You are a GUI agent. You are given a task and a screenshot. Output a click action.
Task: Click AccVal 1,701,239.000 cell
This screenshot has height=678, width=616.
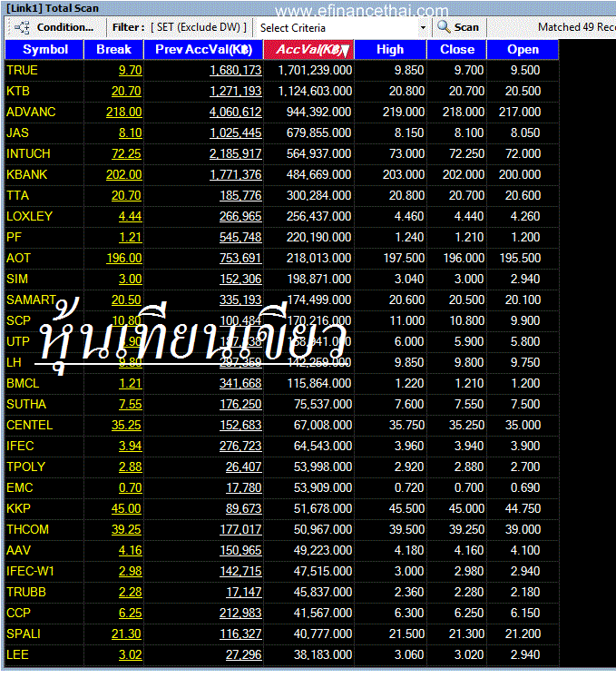coord(315,70)
